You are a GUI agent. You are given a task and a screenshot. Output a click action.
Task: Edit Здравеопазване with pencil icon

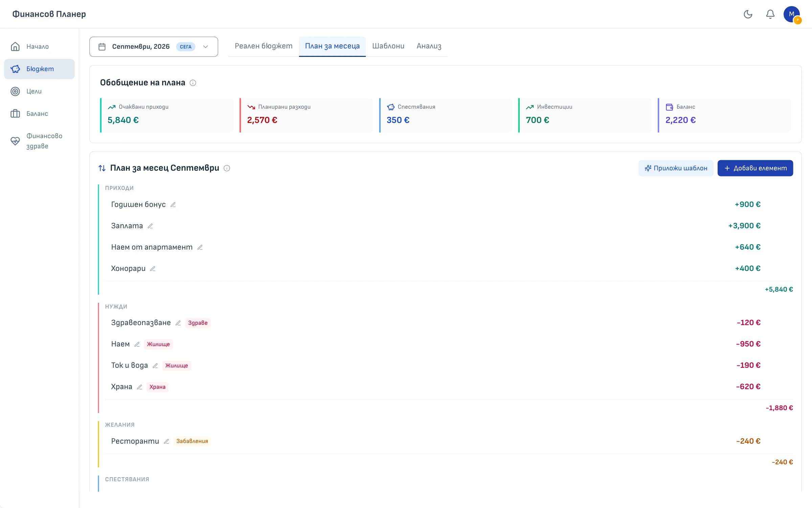(178, 323)
